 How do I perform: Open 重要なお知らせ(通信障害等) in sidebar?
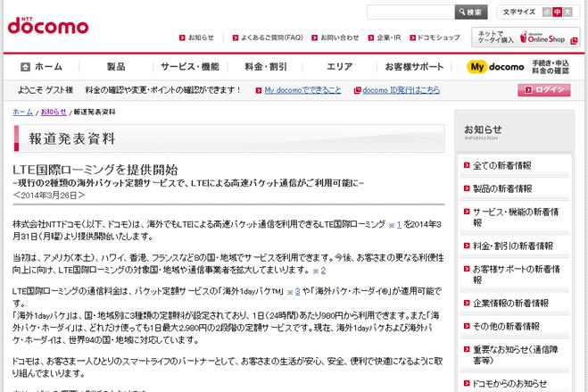point(515,354)
